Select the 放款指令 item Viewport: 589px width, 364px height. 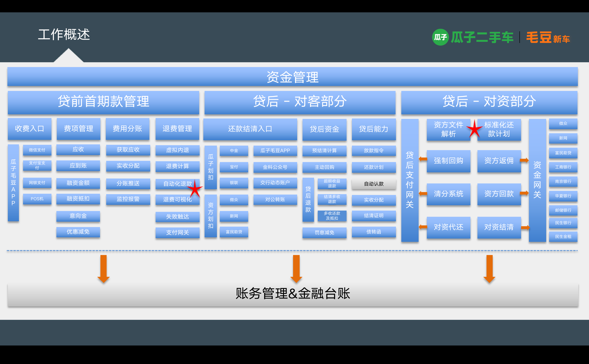point(374,151)
